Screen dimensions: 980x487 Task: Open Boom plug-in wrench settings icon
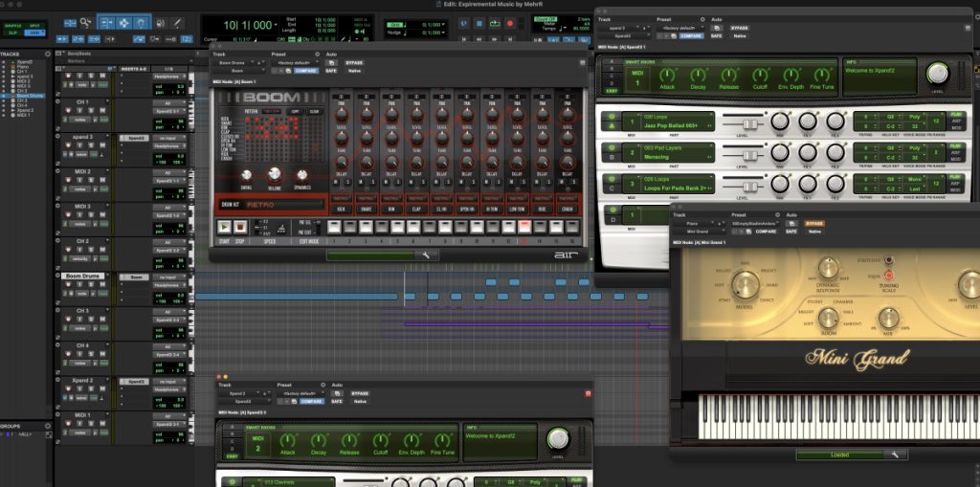pos(426,255)
